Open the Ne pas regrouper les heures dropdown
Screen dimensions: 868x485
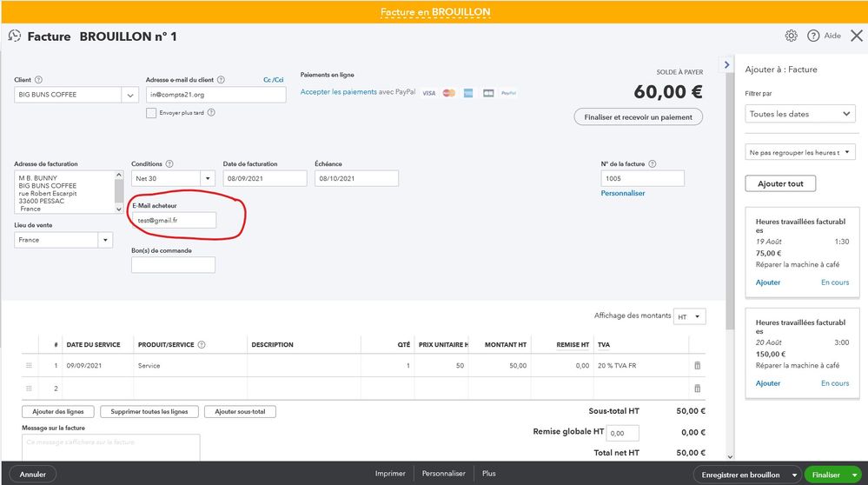[800, 152]
